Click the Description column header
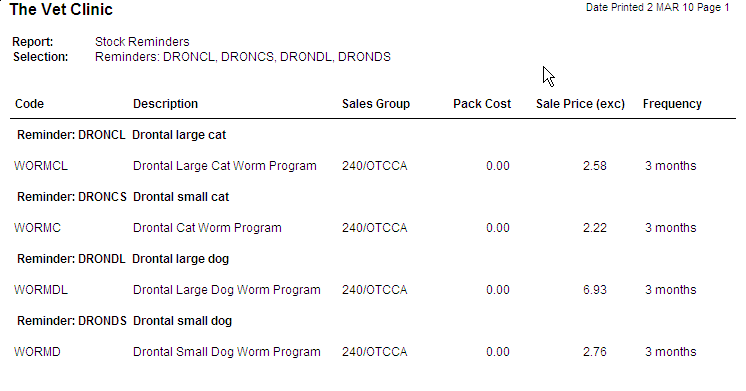 coord(165,104)
